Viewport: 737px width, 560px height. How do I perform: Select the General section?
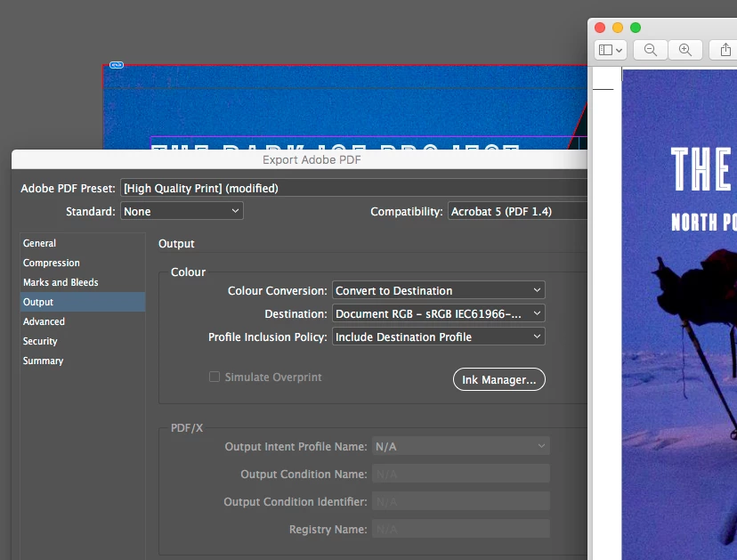83,243
